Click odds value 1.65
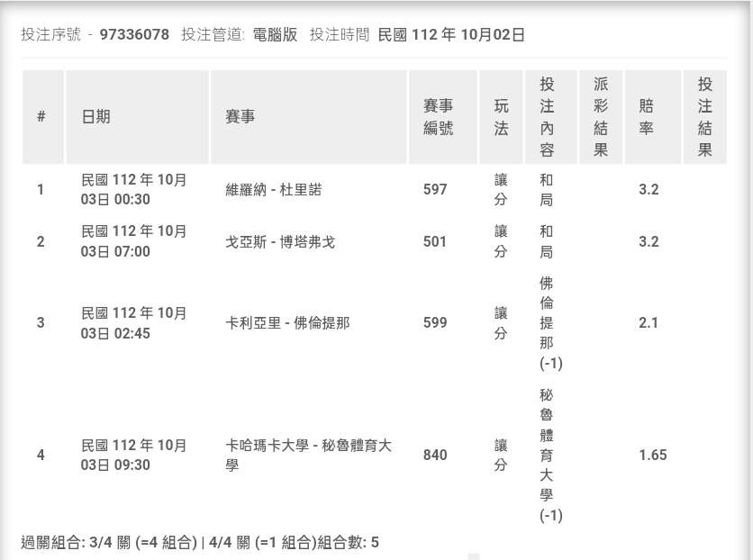This screenshot has width=753, height=560. (x=653, y=455)
